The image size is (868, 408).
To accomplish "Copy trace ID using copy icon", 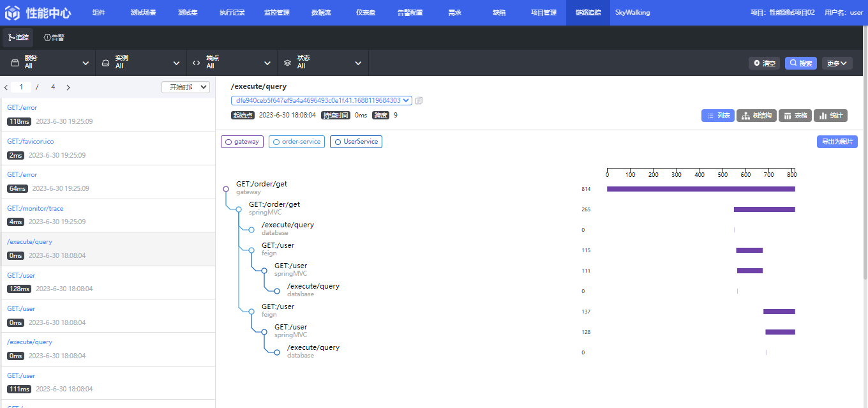I will 419,101.
